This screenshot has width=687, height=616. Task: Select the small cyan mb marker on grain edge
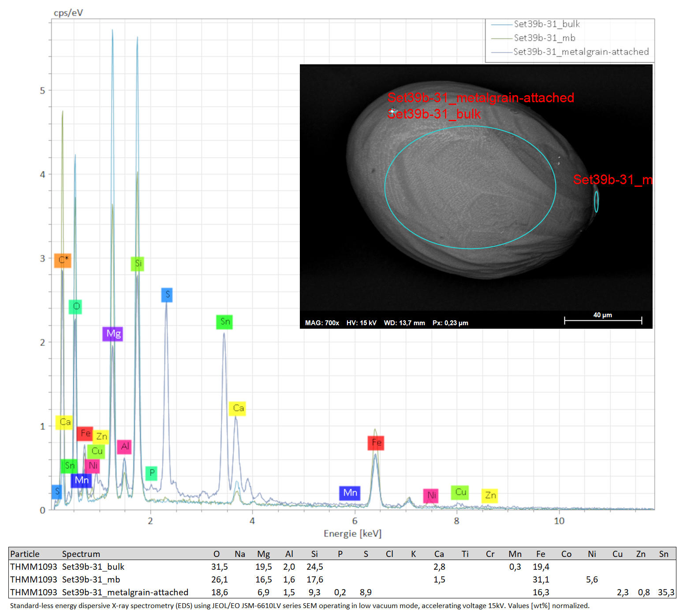596,201
